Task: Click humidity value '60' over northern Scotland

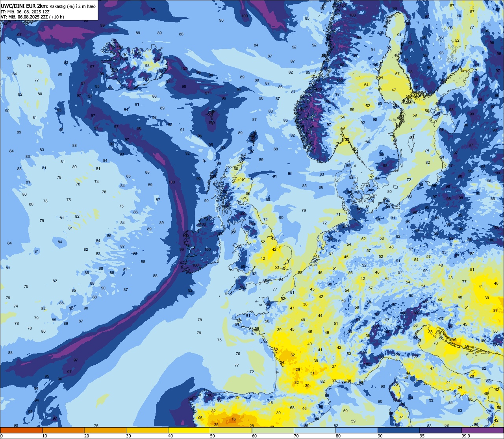Action: 236,169
